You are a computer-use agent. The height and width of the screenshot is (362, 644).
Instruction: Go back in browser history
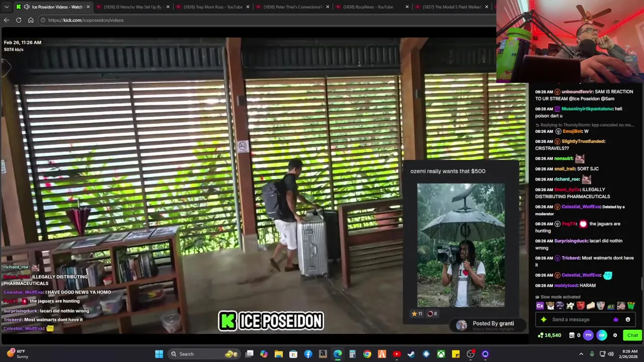[x=7, y=20]
